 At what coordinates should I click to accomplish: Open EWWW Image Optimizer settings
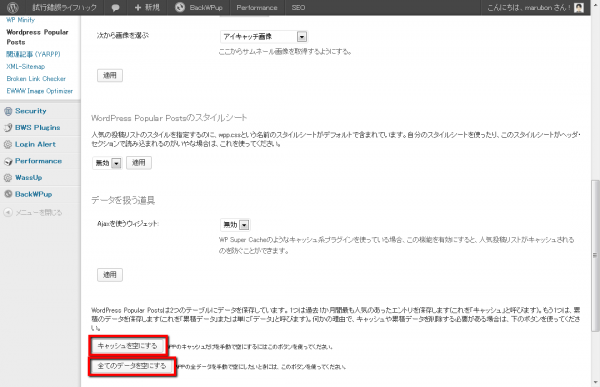coord(39,91)
